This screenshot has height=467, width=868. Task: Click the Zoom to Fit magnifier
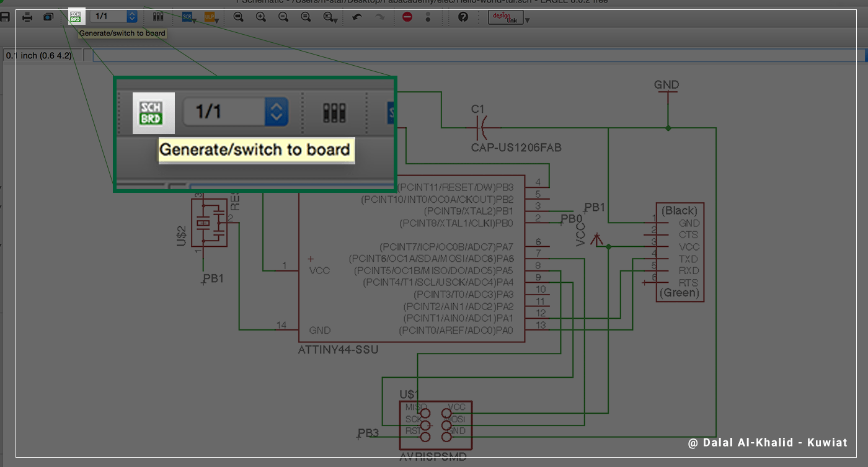point(238,17)
